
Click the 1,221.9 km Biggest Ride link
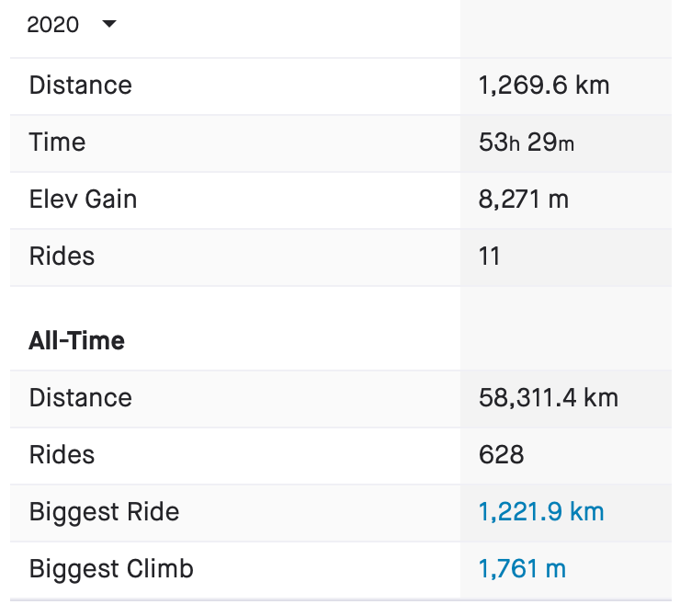[x=541, y=512]
